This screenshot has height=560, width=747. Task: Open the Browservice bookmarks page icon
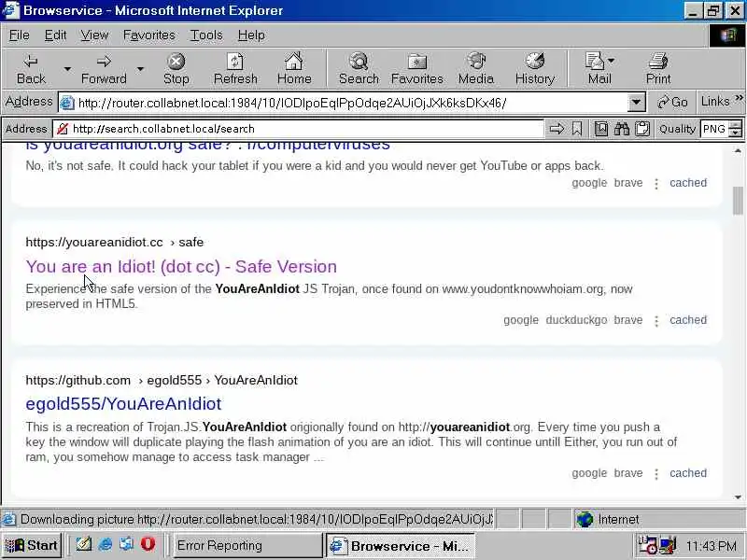click(x=600, y=129)
